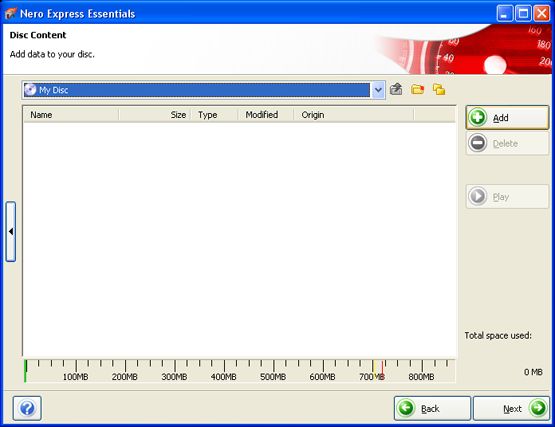
Task: Go up one folder level icon
Action: 396,89
